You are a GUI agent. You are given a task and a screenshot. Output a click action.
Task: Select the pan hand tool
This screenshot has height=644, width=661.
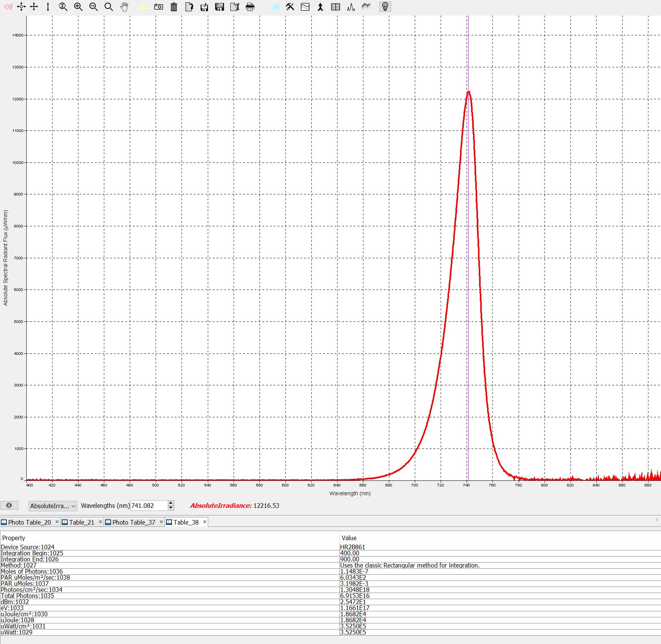pyautogui.click(x=124, y=7)
